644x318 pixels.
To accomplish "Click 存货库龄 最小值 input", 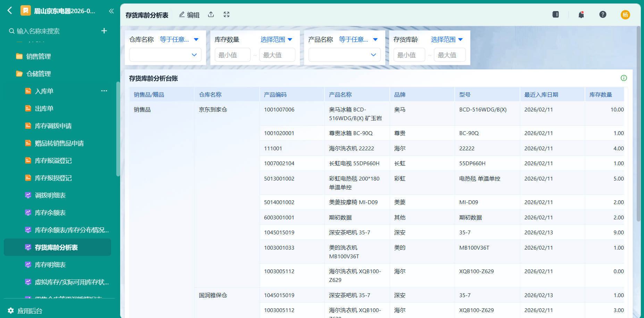I will tap(409, 55).
